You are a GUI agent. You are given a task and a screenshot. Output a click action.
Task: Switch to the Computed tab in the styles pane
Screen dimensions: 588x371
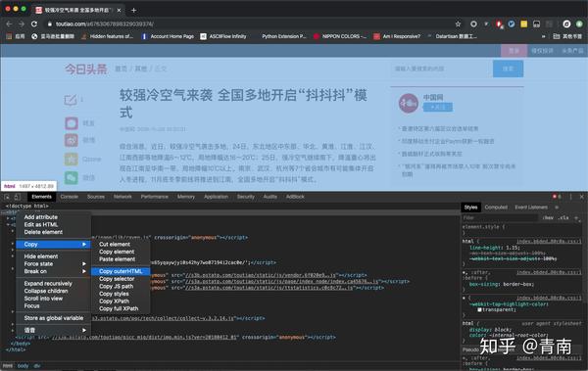496,208
